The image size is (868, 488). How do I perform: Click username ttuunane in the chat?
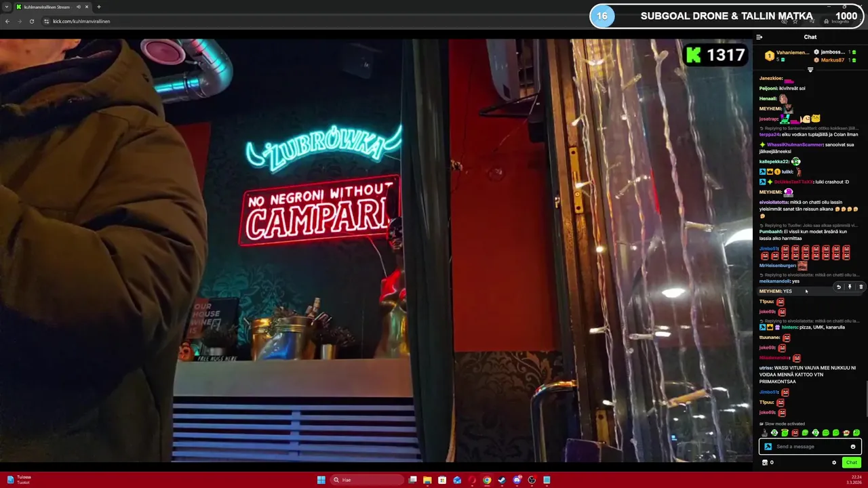pos(770,338)
